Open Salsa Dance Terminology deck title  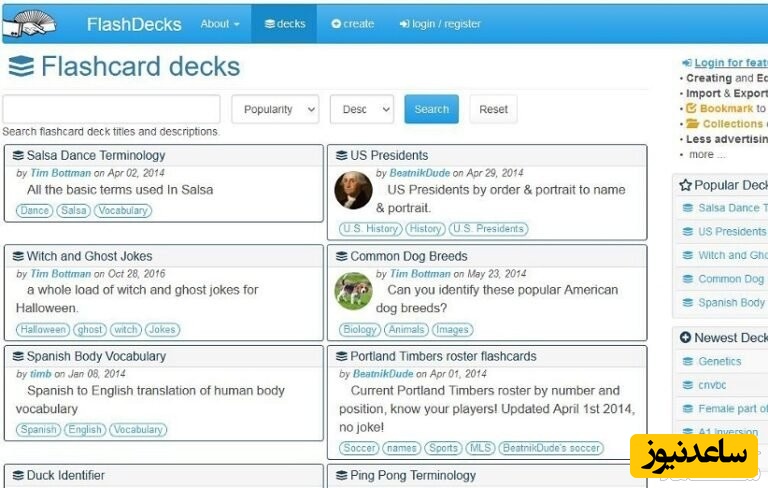(96, 155)
